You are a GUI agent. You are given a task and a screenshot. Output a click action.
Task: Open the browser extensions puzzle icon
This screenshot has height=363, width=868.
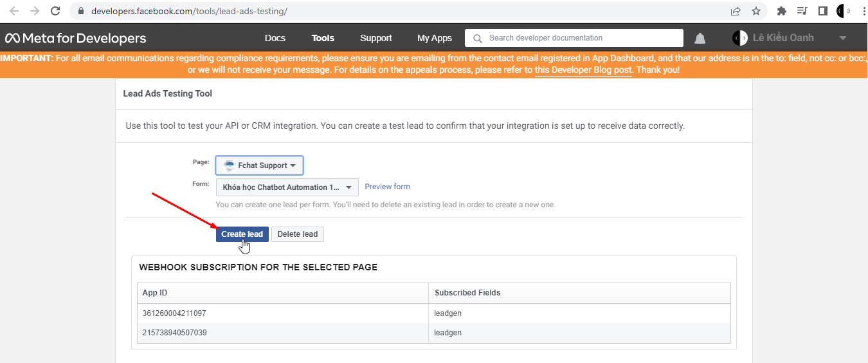[782, 11]
